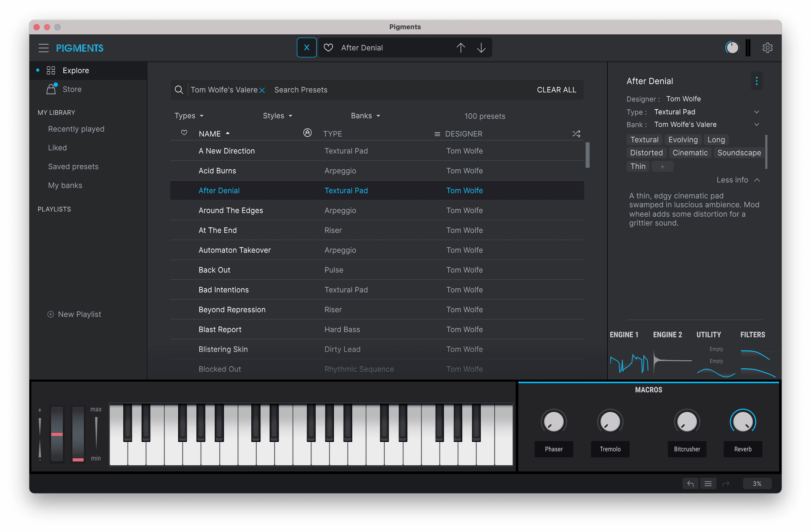811x532 pixels.
Task: Collapse details with Less info
Action: [x=738, y=180]
